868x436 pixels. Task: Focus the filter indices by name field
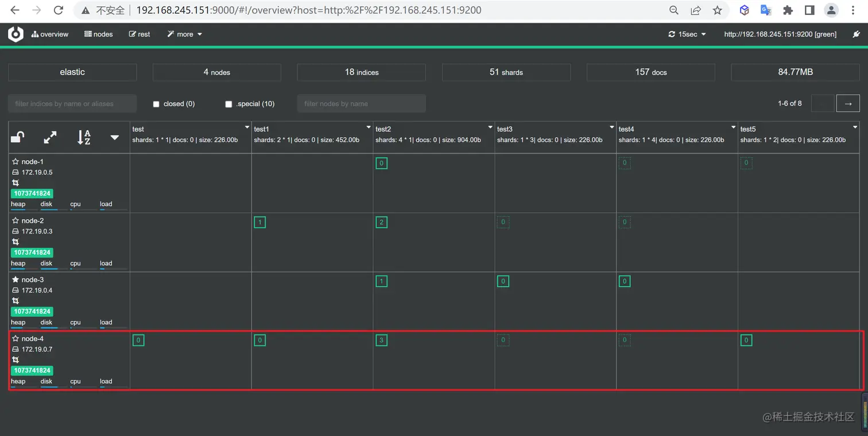pyautogui.click(x=72, y=104)
